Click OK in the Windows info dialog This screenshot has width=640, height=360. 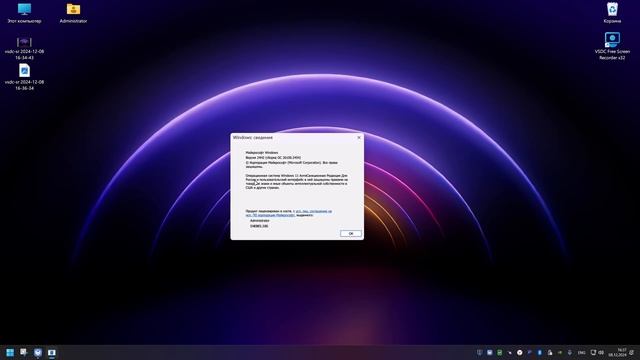point(351,233)
